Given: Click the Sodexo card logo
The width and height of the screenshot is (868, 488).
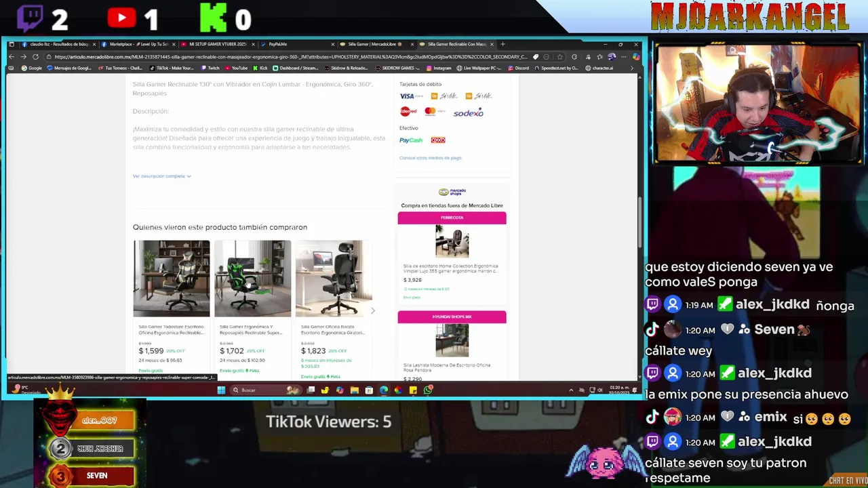Looking at the screenshot, I should pos(468,113).
